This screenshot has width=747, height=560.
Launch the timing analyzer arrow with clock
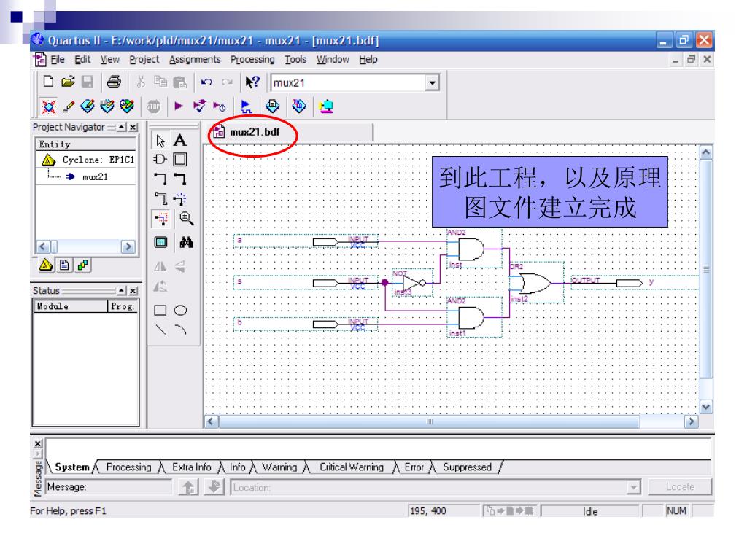219,106
